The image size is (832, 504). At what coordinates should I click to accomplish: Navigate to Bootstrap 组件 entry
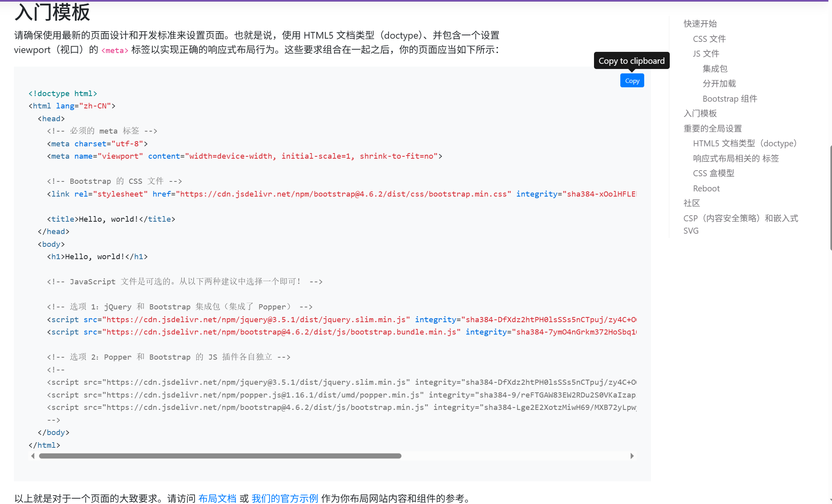[730, 98]
